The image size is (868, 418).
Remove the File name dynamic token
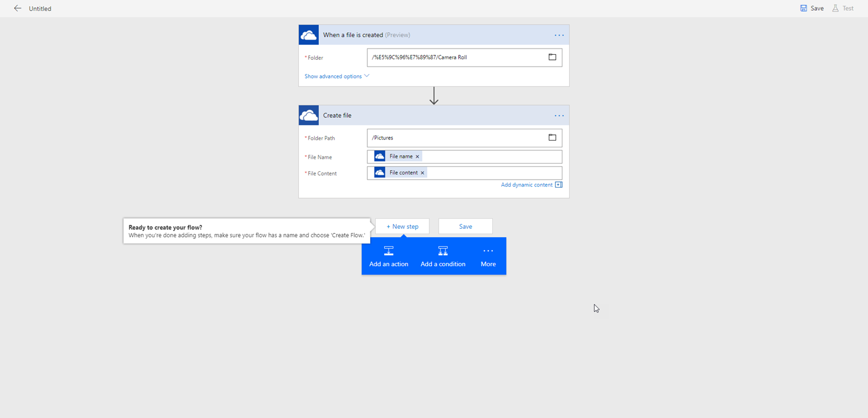(x=418, y=156)
